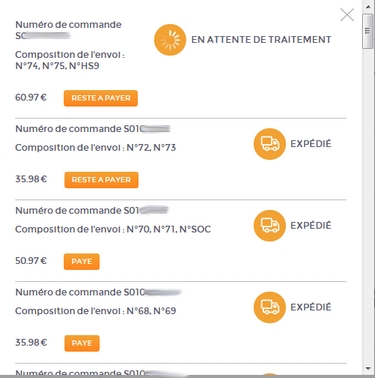Click EXPÉDIÉ status of order N°70, N°71
The height and width of the screenshot is (378, 375).
pos(311,226)
